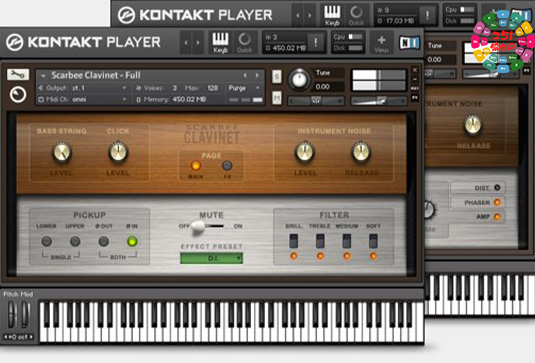
Task: Go to next preset arrow in back window
Action: click(310, 15)
